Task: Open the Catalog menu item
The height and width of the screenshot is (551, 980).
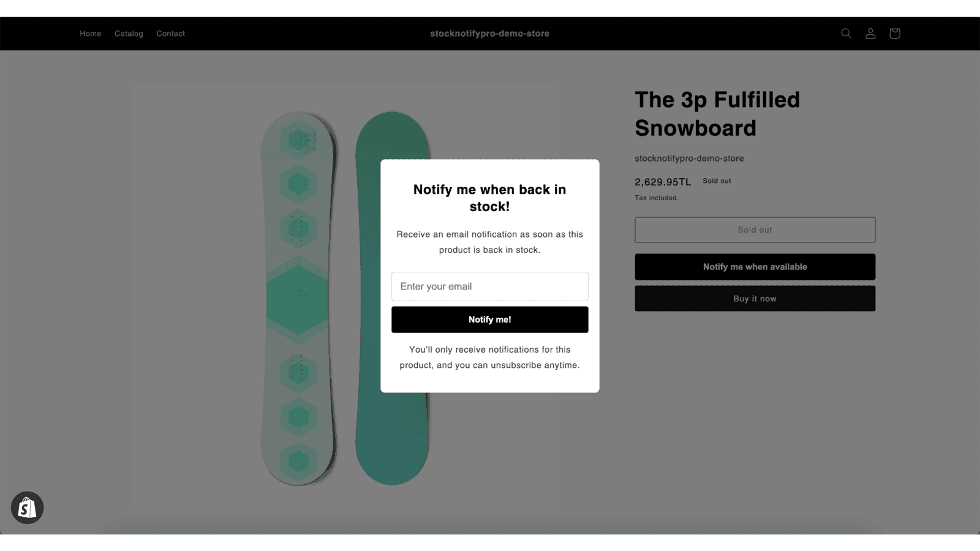Action: (x=129, y=34)
